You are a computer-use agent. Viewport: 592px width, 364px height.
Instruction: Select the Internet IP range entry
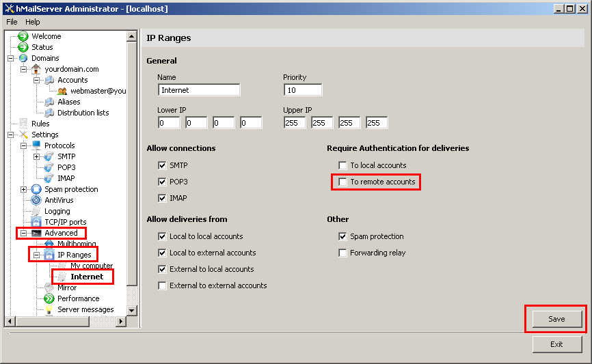click(x=87, y=277)
